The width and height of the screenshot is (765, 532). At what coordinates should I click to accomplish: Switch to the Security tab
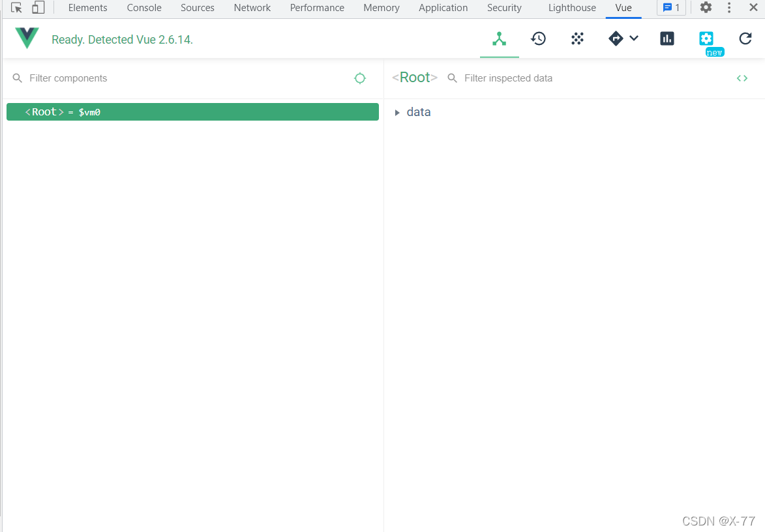click(x=505, y=8)
